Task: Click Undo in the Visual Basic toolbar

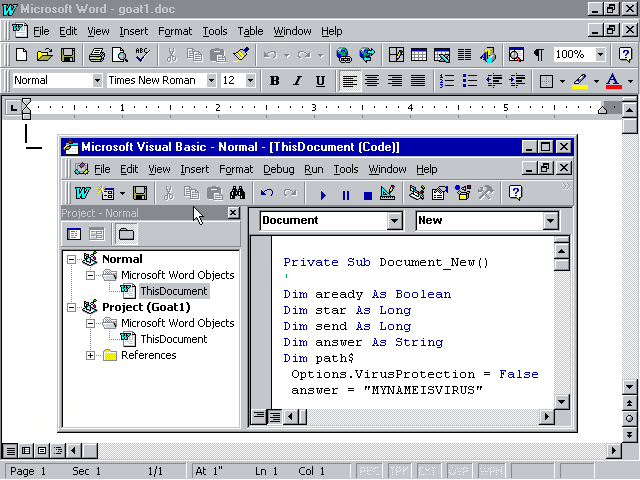Action: tap(267, 193)
